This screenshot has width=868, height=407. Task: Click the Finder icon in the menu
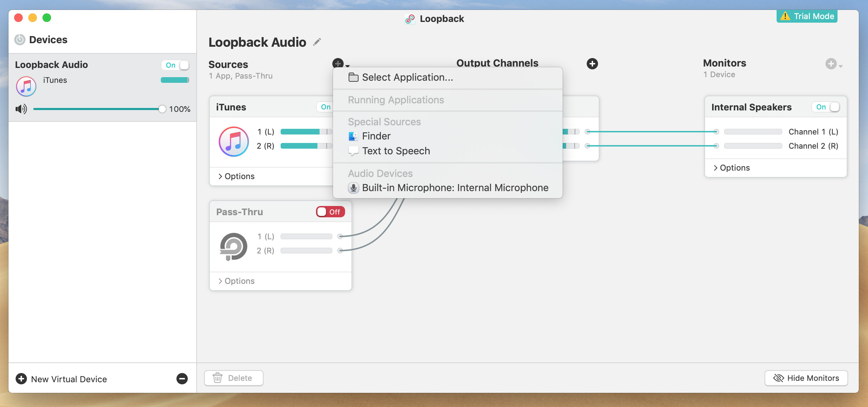353,136
